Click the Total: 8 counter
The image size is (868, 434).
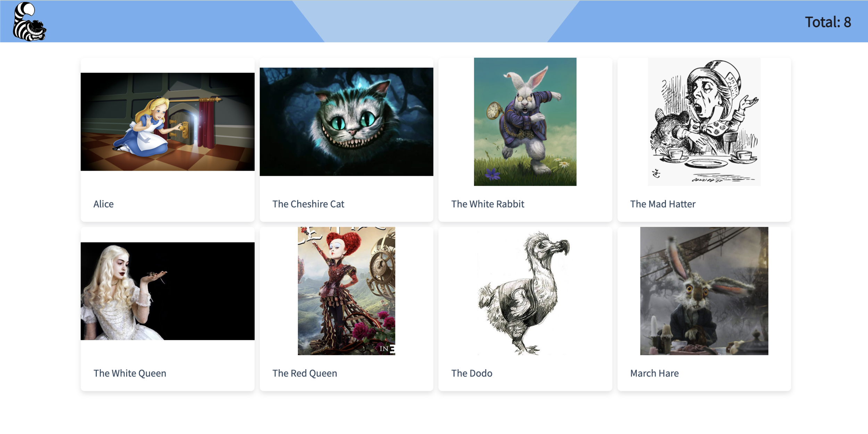tap(828, 22)
